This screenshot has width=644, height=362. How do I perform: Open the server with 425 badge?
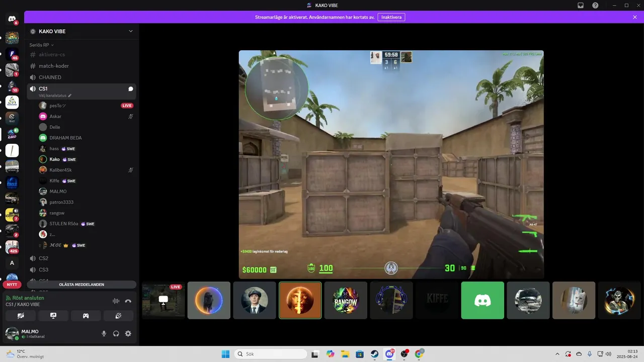tap(12, 247)
